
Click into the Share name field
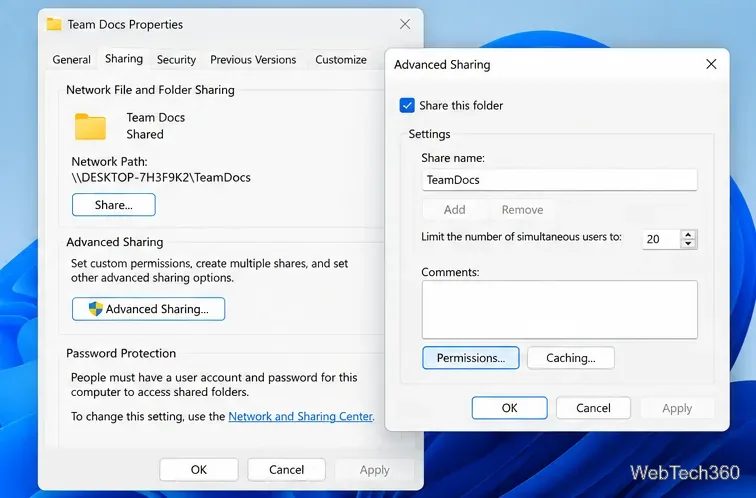tap(559, 180)
